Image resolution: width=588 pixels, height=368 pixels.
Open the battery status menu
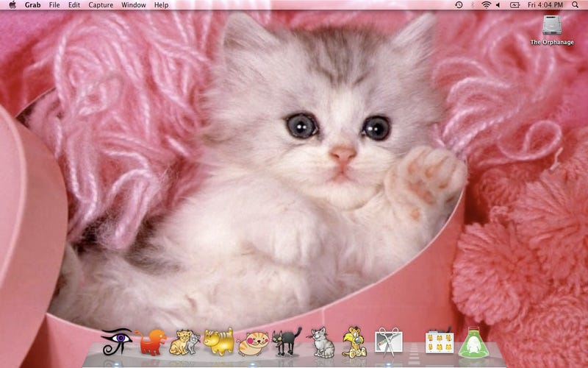point(514,5)
